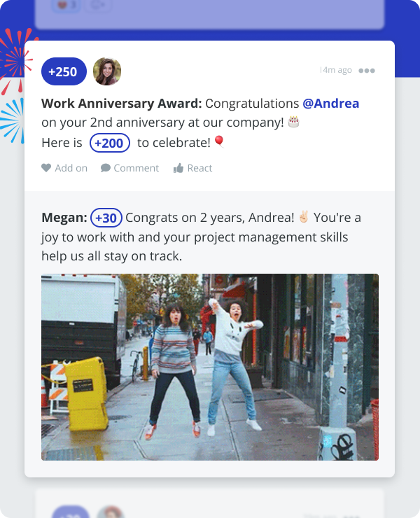Click the React text label

(199, 168)
